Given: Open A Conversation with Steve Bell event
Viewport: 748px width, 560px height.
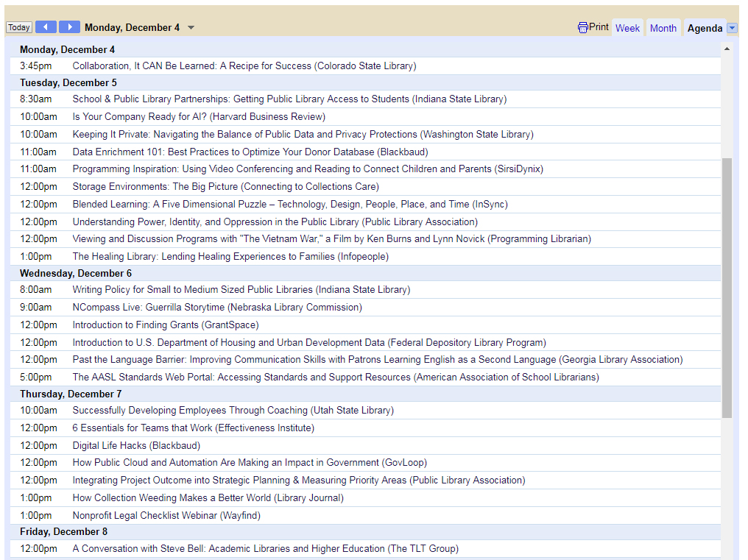Looking at the screenshot, I should (x=266, y=548).
